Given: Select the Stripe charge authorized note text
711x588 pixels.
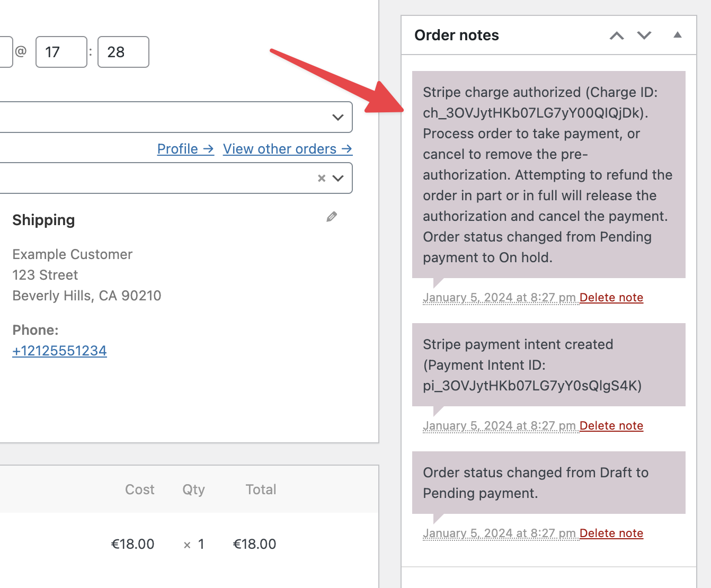Looking at the screenshot, I should pos(547,175).
